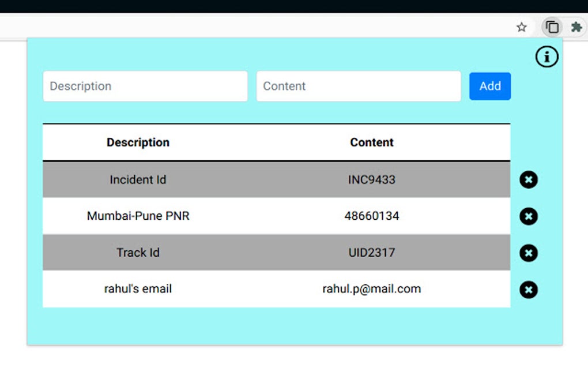Click the 48660134 PNR value
This screenshot has width=588, height=368.
click(x=372, y=216)
